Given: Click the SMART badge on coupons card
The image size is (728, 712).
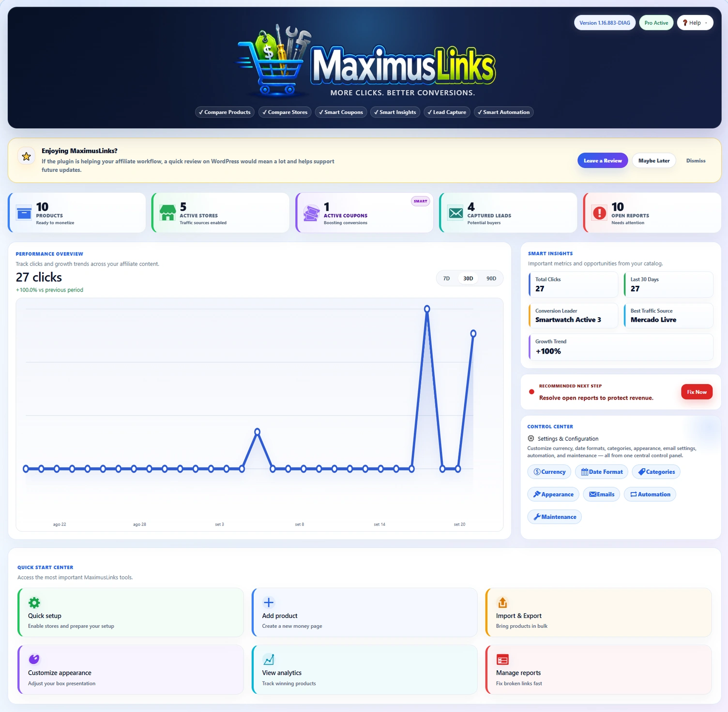Looking at the screenshot, I should pos(420,201).
